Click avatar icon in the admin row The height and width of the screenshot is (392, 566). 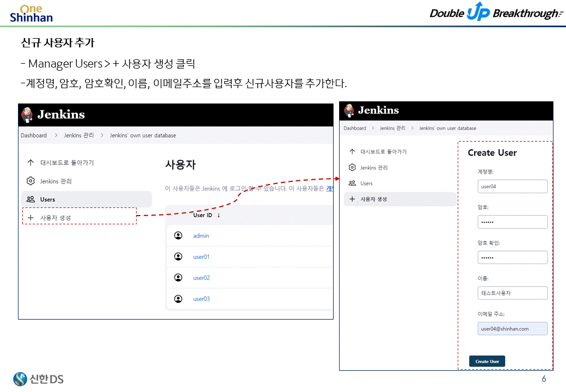pos(179,235)
